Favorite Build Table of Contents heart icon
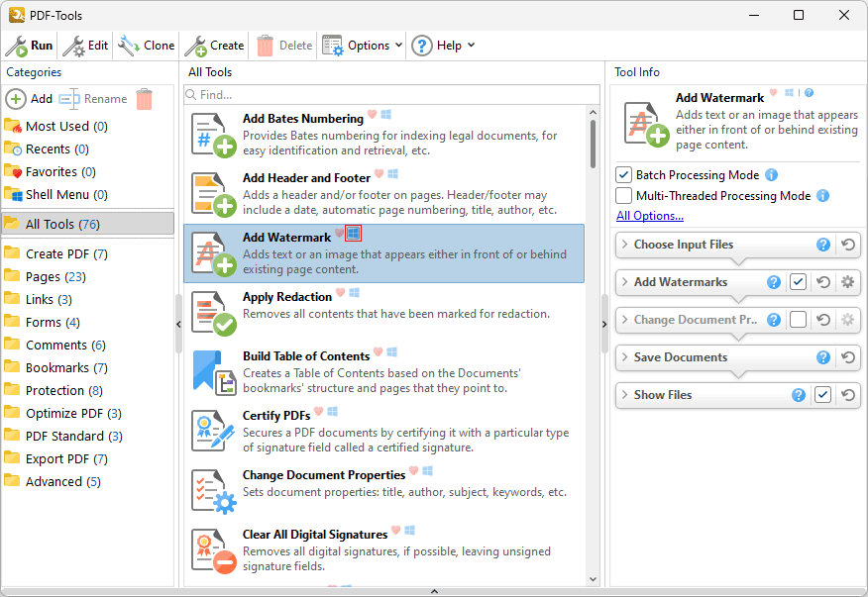Image resolution: width=868 pixels, height=597 pixels. coord(379,351)
